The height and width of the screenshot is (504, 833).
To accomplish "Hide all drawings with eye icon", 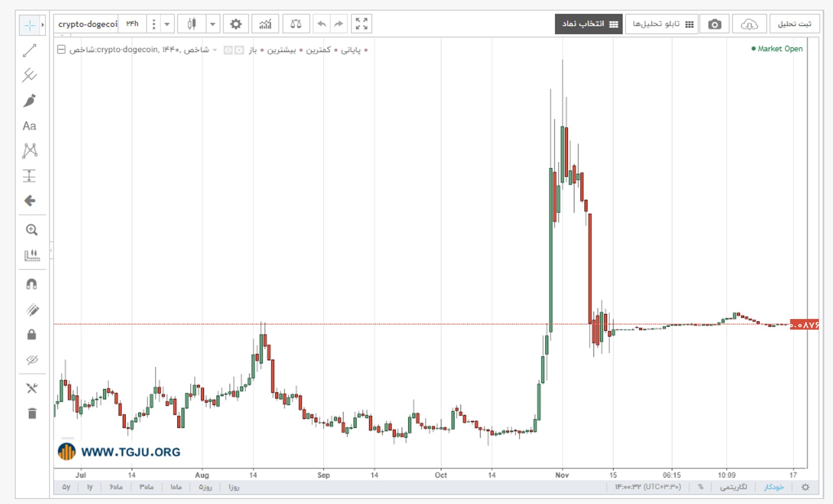I will point(32,360).
